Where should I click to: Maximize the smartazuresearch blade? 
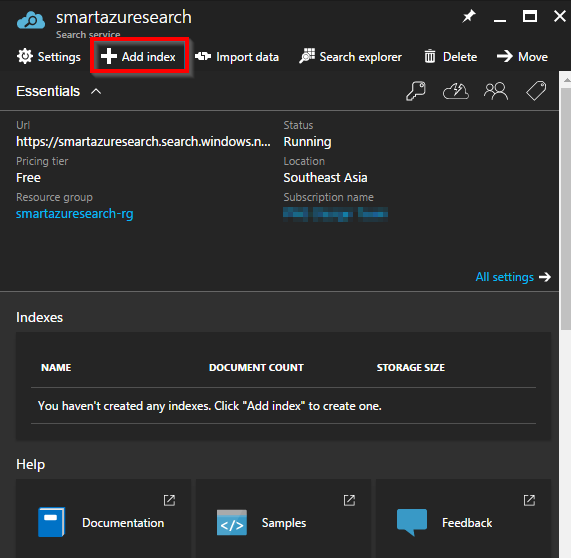click(x=530, y=16)
